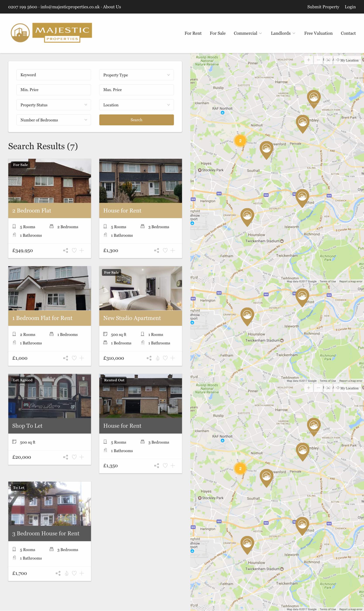The width and height of the screenshot is (364, 611).
Task: Add Shop To Let to compare with plus icon
Action: pyautogui.click(x=82, y=457)
